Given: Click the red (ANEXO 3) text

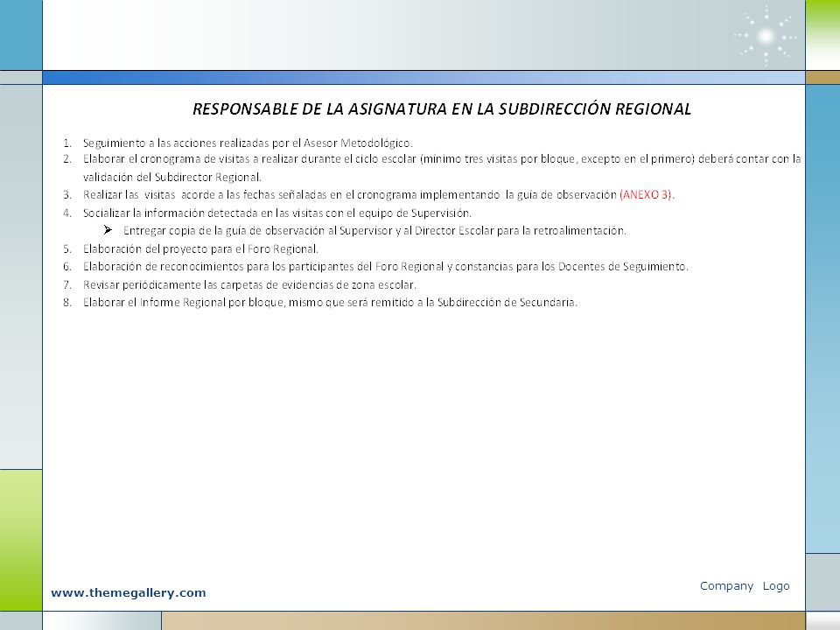Looking at the screenshot, I should tap(647, 194).
